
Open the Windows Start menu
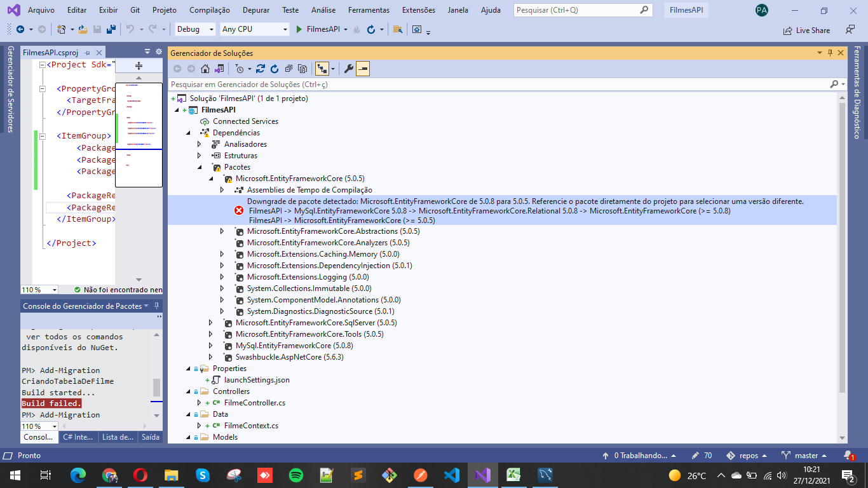15,475
